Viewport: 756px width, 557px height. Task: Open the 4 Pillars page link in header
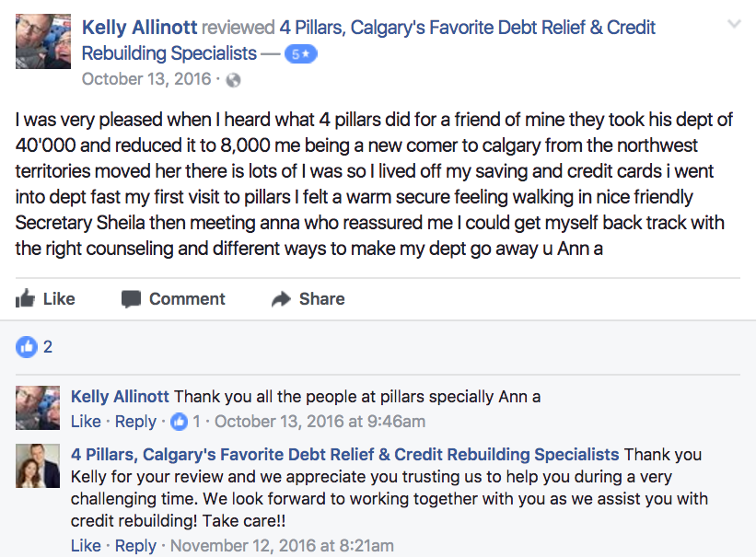(x=368, y=41)
